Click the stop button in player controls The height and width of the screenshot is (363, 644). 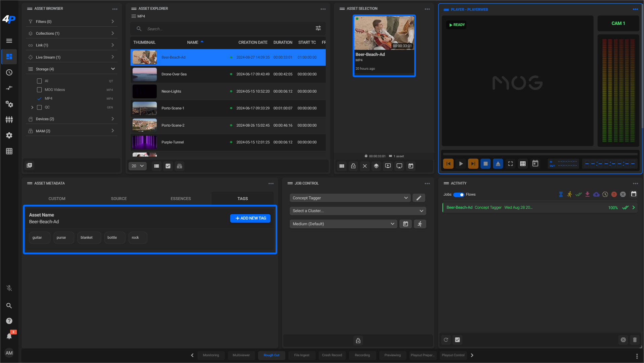tap(486, 164)
